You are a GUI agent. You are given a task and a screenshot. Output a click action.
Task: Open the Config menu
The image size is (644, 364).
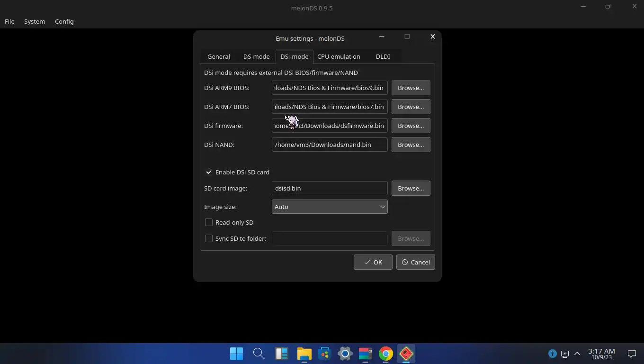(64, 21)
